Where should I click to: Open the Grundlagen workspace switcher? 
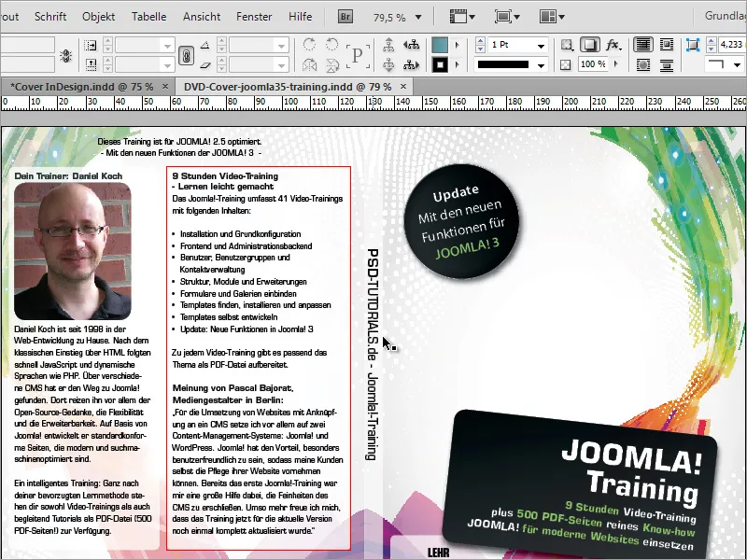[726, 16]
